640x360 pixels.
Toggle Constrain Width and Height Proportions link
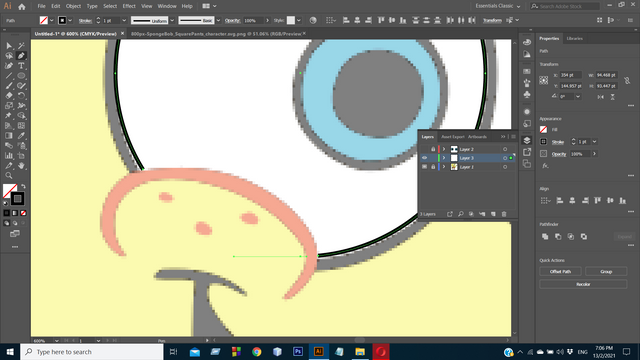coord(627,80)
